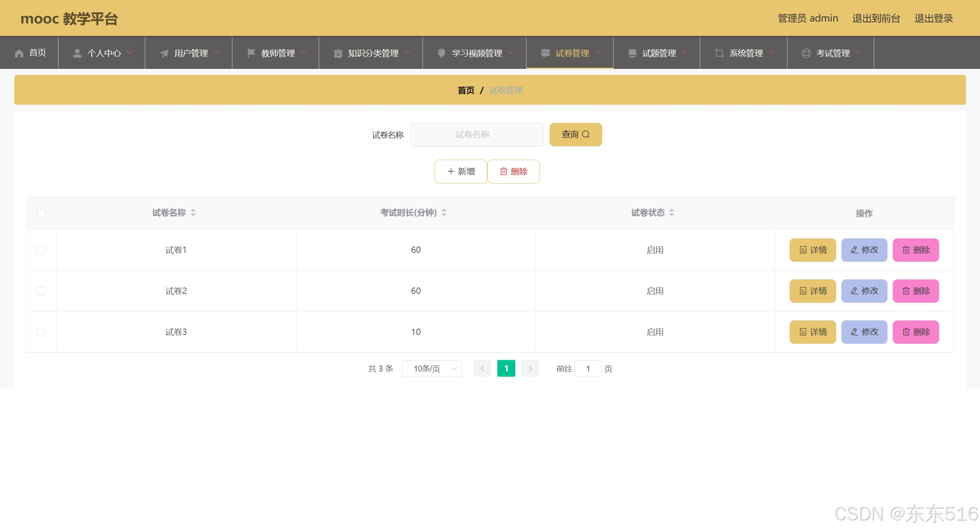Click the 查询 search button
980x530 pixels.
(575, 135)
